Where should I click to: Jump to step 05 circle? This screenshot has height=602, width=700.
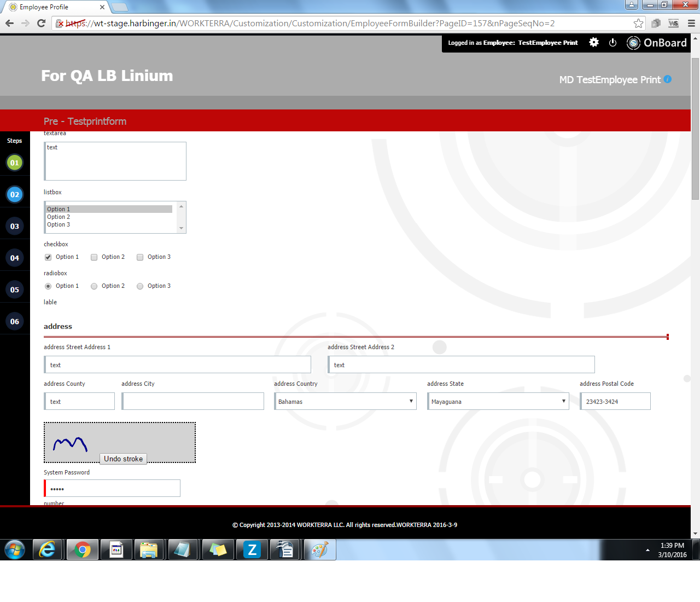(x=15, y=290)
